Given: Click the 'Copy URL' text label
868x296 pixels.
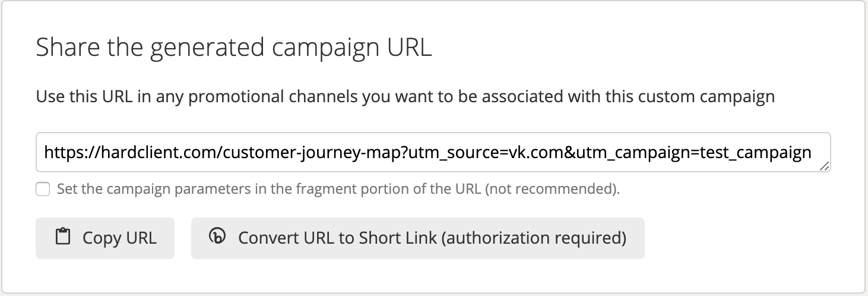Looking at the screenshot, I should pyautogui.click(x=119, y=238).
